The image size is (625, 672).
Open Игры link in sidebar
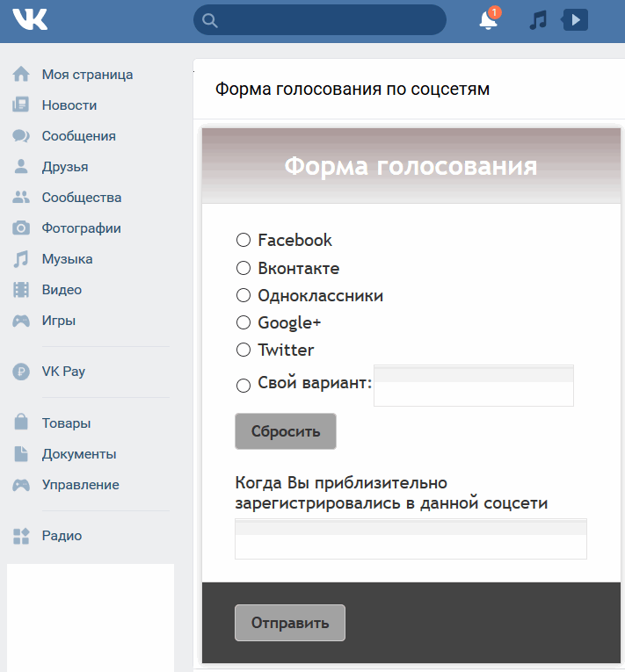(x=59, y=321)
